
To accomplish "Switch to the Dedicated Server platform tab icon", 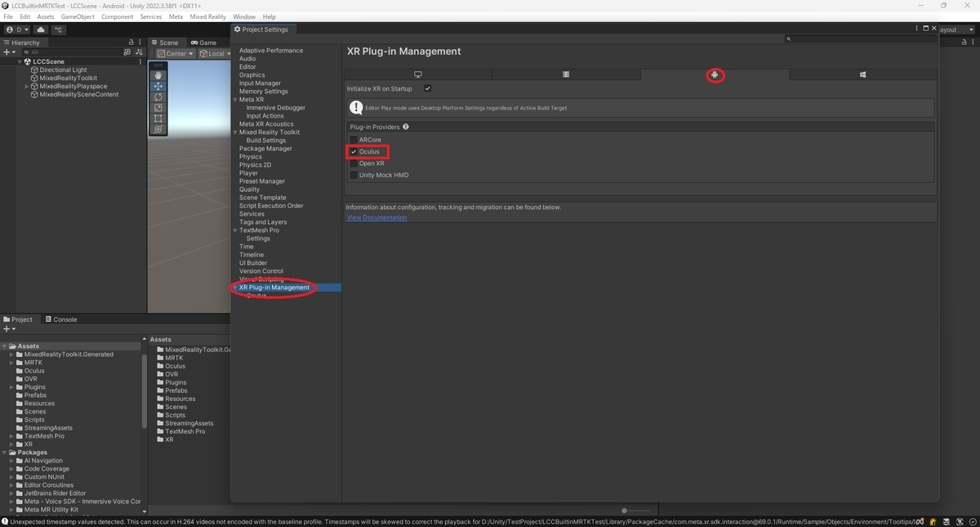I will (566, 74).
